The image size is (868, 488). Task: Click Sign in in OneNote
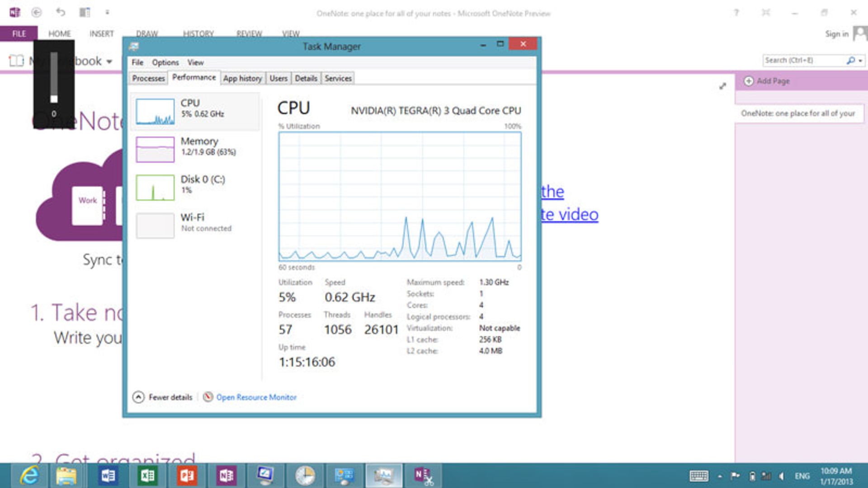tap(837, 34)
